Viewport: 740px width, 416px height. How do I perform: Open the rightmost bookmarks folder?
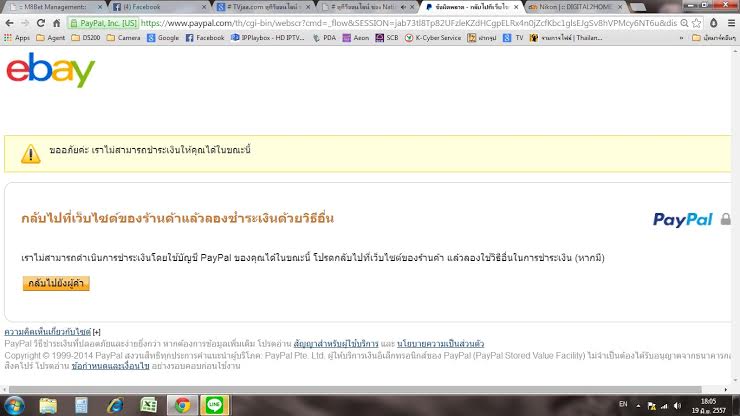click(714, 38)
